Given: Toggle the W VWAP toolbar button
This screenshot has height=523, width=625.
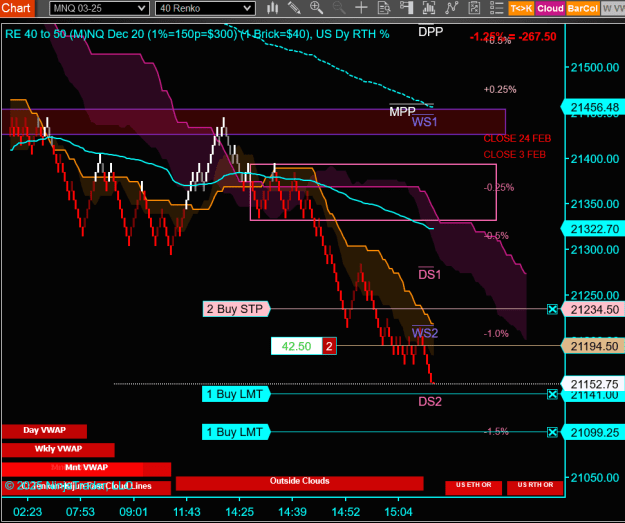Looking at the screenshot, I should pyautogui.click(x=613, y=8).
